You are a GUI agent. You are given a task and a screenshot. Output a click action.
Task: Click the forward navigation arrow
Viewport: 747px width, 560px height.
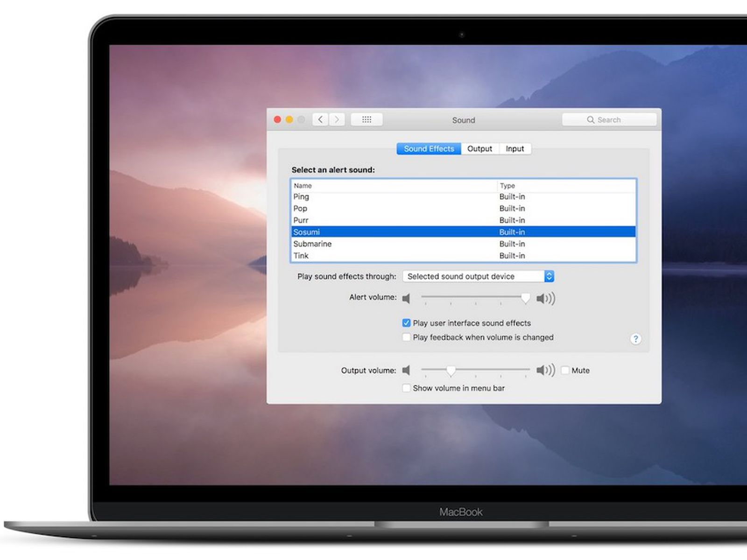337,119
